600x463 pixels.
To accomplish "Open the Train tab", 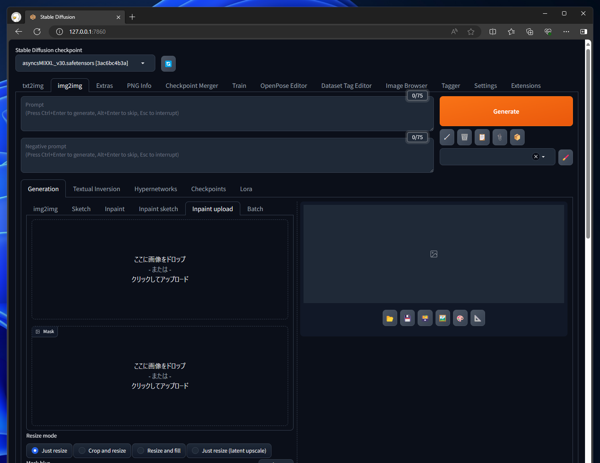I will 239,86.
